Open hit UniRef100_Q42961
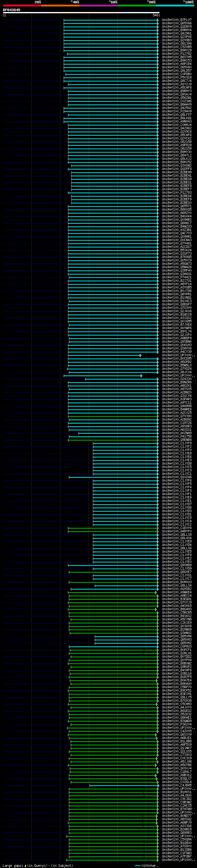Screen dimensions: 197x868 (177, 33)
